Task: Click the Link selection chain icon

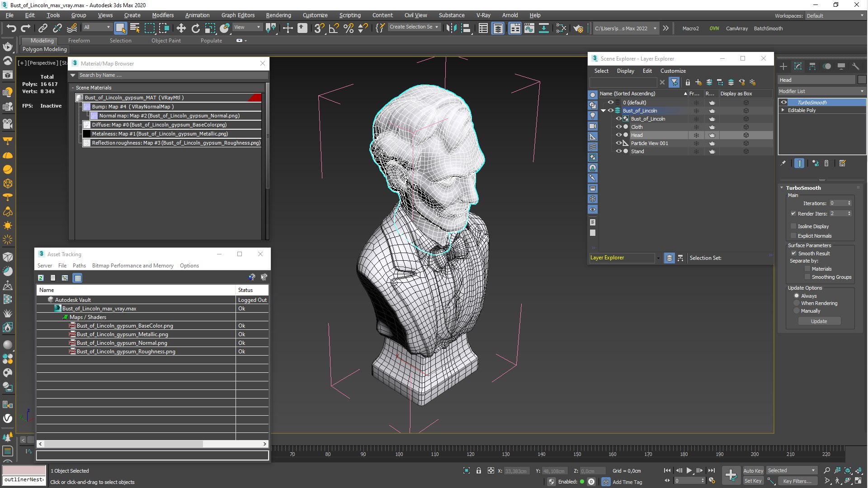Action: click(x=43, y=28)
